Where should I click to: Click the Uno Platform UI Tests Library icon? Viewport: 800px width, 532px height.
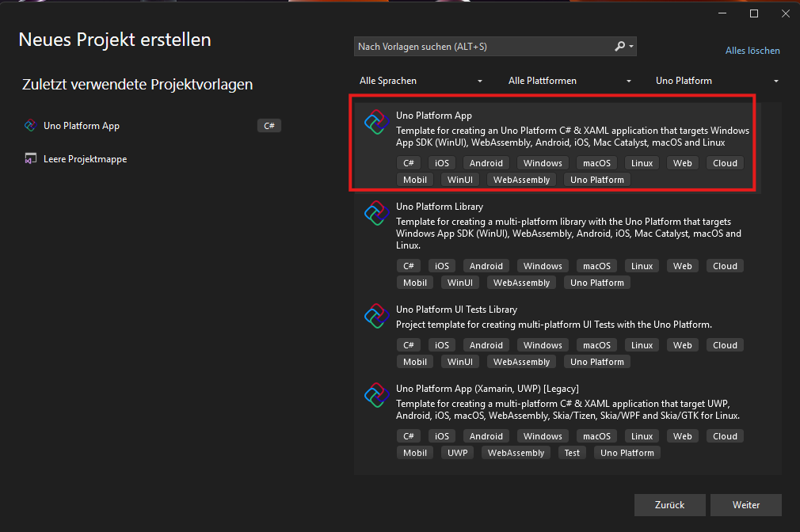pyautogui.click(x=375, y=317)
